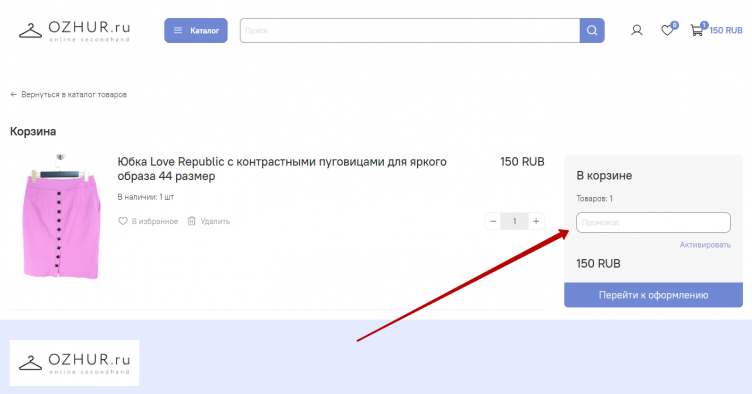Proceed with Перейти к оформлению button

(653, 295)
